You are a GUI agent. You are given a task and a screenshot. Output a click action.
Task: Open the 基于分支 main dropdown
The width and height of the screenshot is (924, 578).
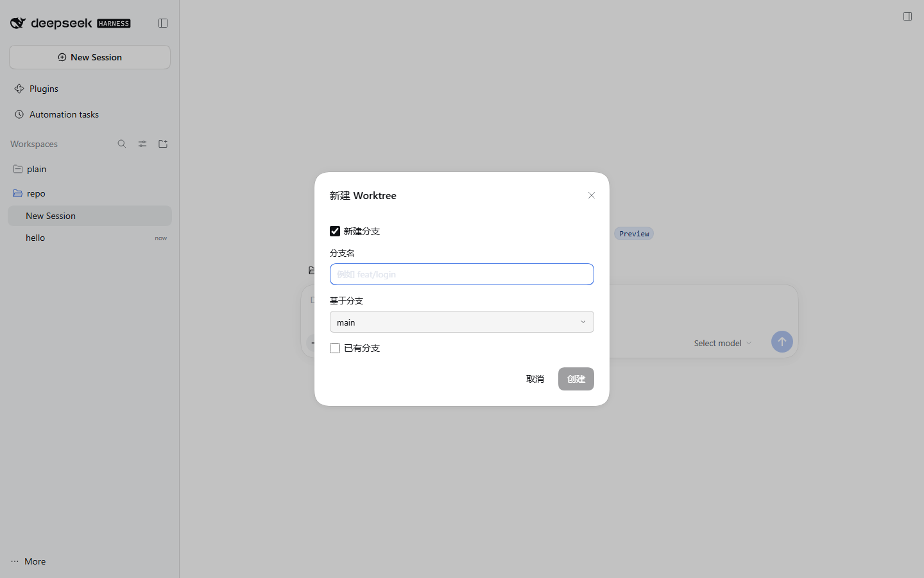[x=462, y=322]
